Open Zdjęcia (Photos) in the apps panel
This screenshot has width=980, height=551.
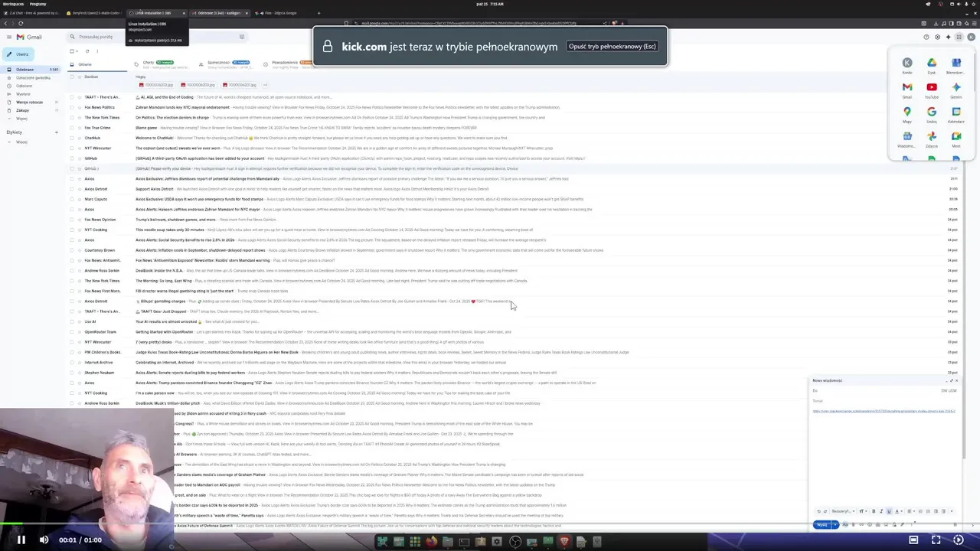pos(931,139)
